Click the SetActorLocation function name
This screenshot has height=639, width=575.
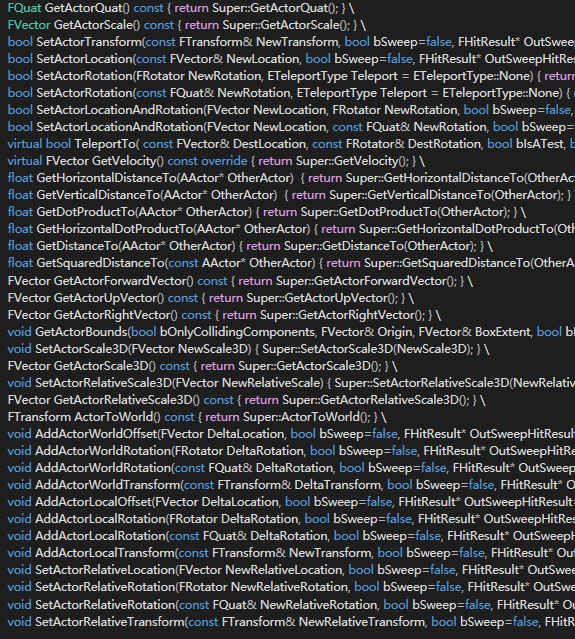[84, 59]
